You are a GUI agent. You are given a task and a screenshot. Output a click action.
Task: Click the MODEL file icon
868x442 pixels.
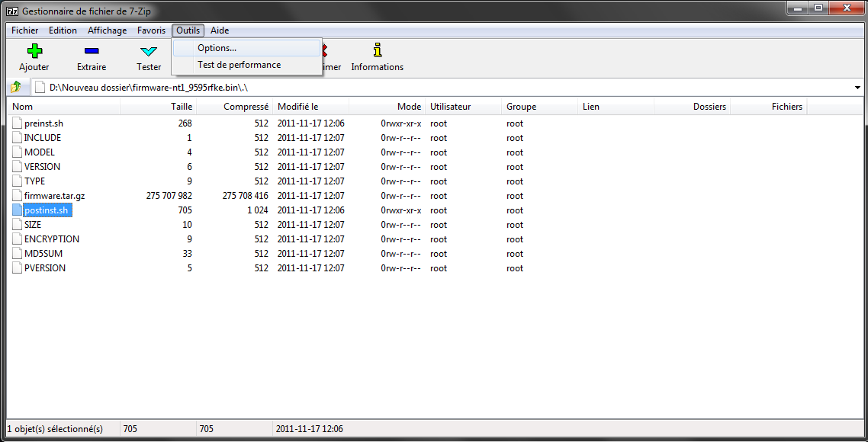pyautogui.click(x=17, y=152)
